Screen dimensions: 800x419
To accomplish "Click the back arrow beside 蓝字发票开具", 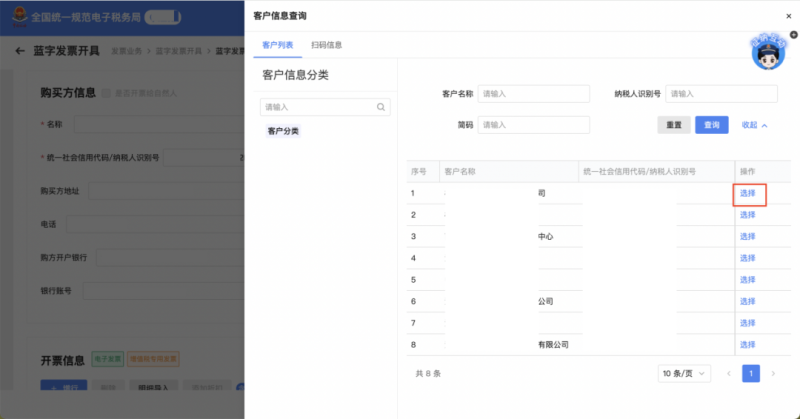I will pos(20,51).
